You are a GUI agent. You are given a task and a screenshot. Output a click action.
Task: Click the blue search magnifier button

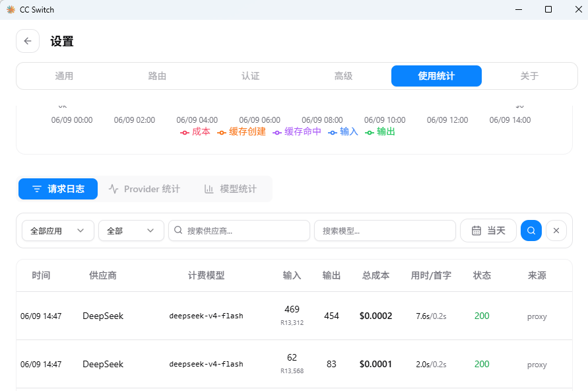(531, 231)
